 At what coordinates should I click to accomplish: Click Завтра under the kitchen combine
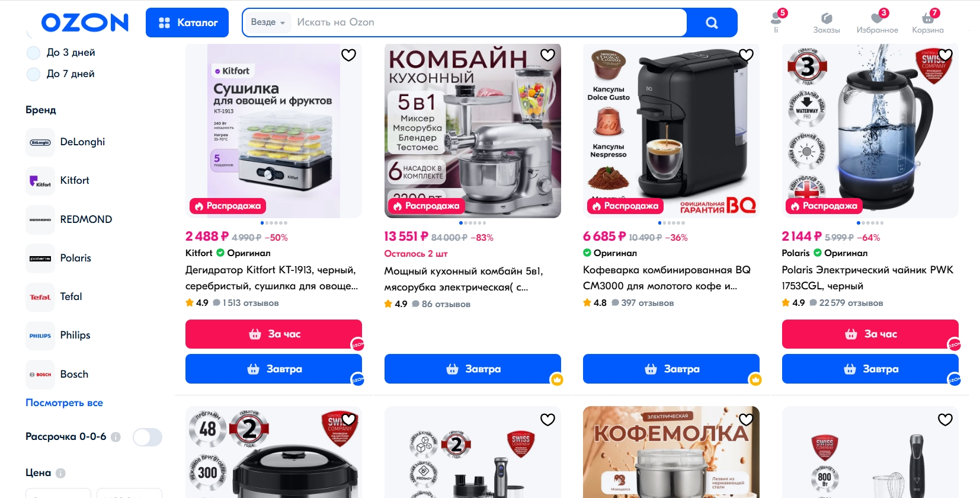472,369
